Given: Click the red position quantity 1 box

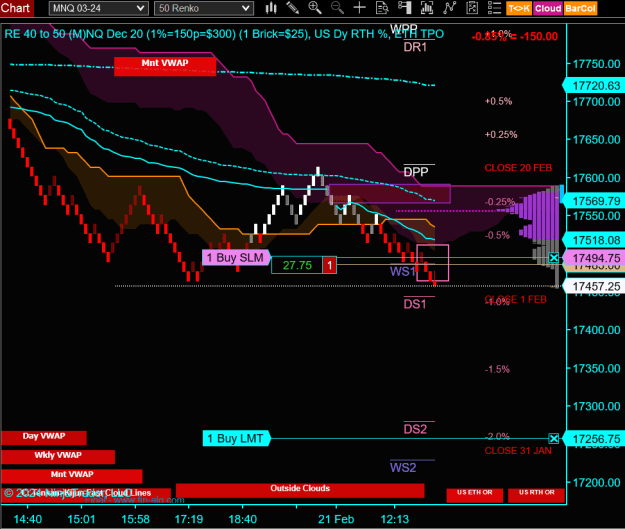Looking at the screenshot, I should coord(330,265).
